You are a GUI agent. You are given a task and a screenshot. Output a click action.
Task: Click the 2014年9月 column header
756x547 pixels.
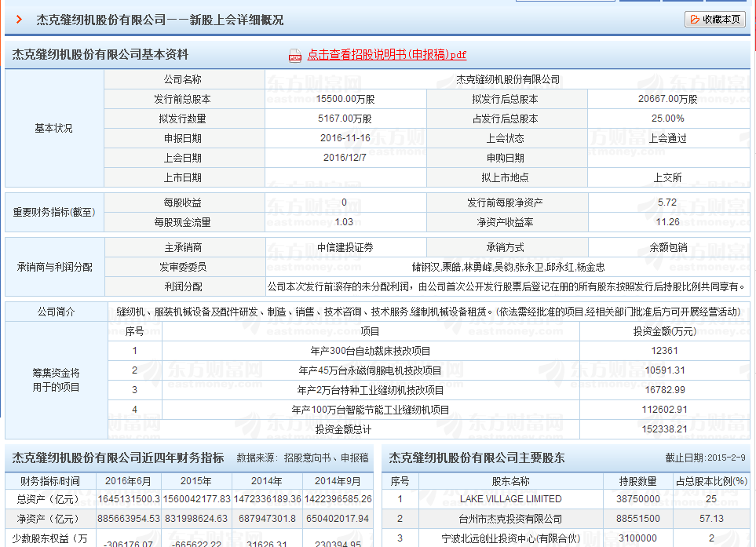338,481
